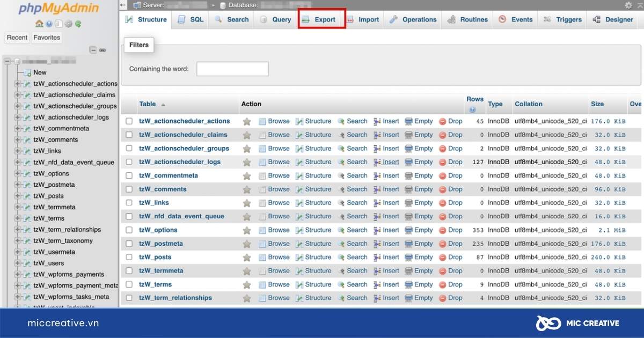The height and width of the screenshot is (338, 644).
Task: Open tzW_nfd_data_event_queue table name link
Action: [x=181, y=217]
